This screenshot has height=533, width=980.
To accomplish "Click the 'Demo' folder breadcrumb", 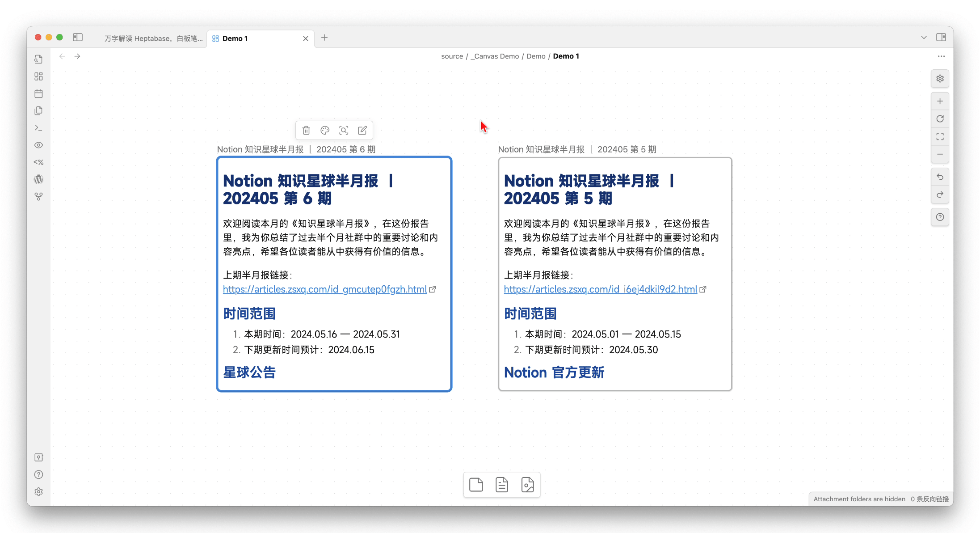I will click(x=536, y=56).
